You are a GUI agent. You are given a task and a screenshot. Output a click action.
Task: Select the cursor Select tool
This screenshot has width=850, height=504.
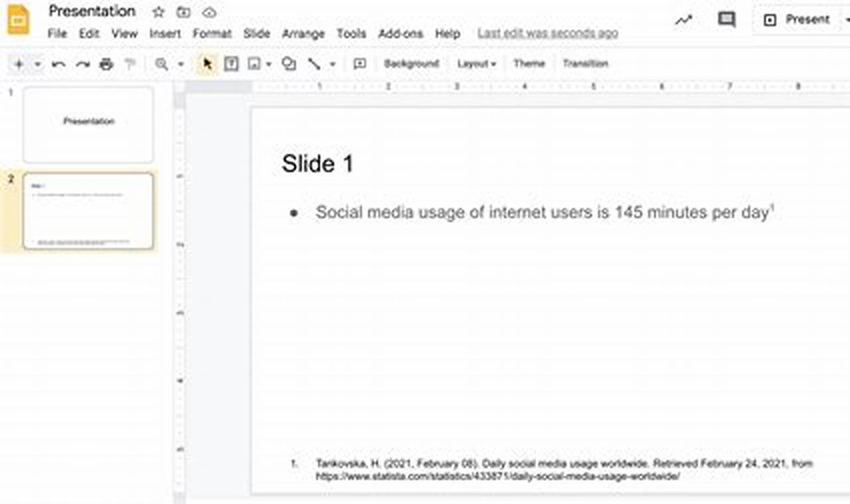(x=207, y=64)
